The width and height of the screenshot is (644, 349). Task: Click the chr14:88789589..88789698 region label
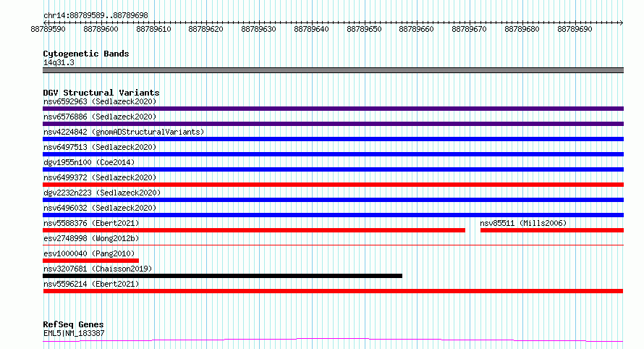click(96, 15)
